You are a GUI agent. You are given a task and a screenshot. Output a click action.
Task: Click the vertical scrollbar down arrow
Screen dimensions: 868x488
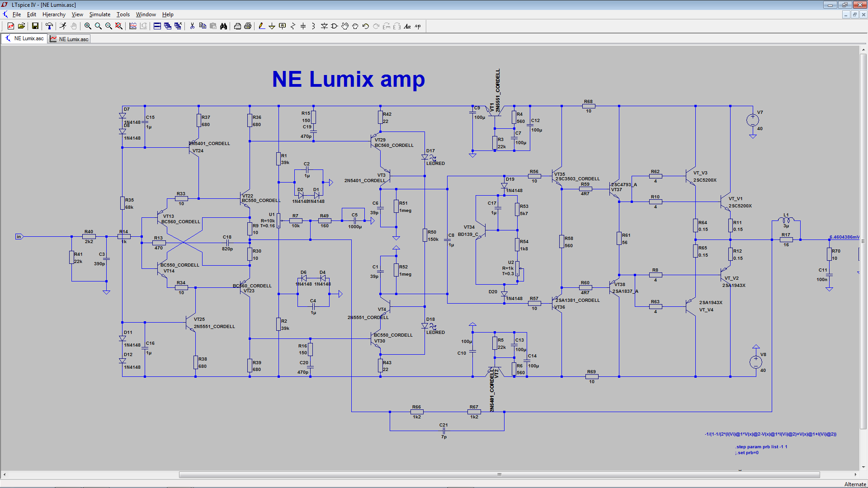863,467
